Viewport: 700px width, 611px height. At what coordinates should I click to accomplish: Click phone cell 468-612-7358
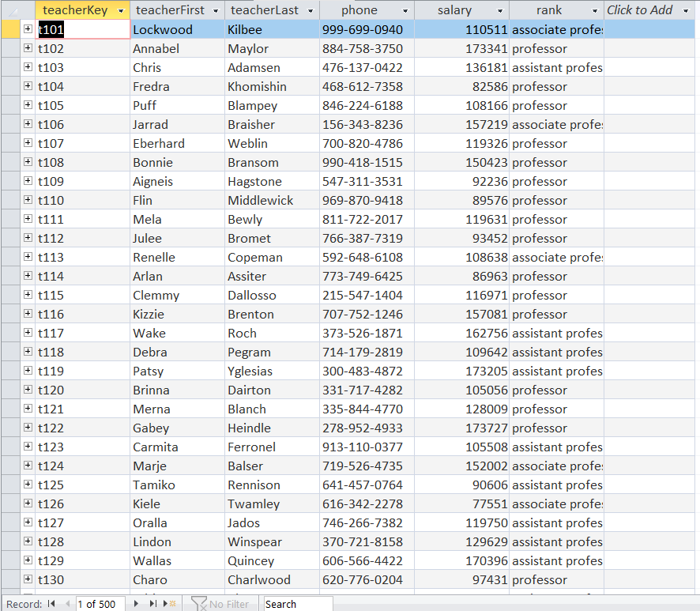367,86
